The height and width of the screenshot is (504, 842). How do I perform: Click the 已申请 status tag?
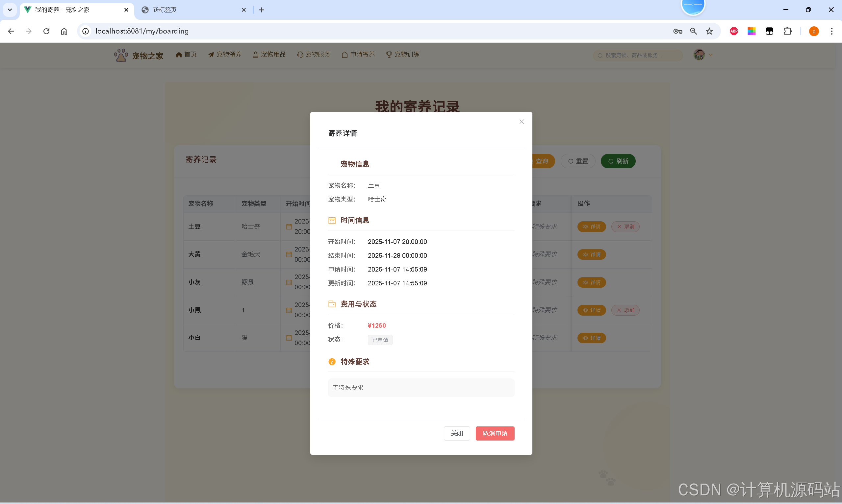(380, 340)
